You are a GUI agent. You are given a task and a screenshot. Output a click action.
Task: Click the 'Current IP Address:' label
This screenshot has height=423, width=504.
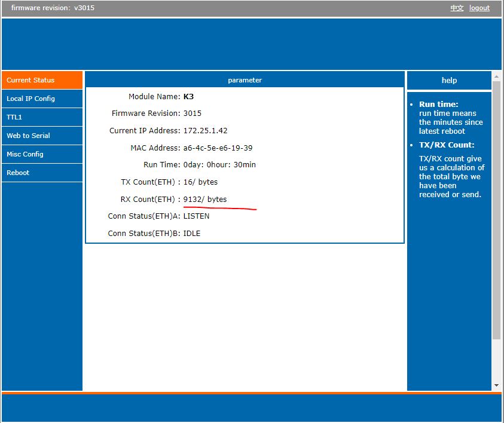click(x=145, y=131)
